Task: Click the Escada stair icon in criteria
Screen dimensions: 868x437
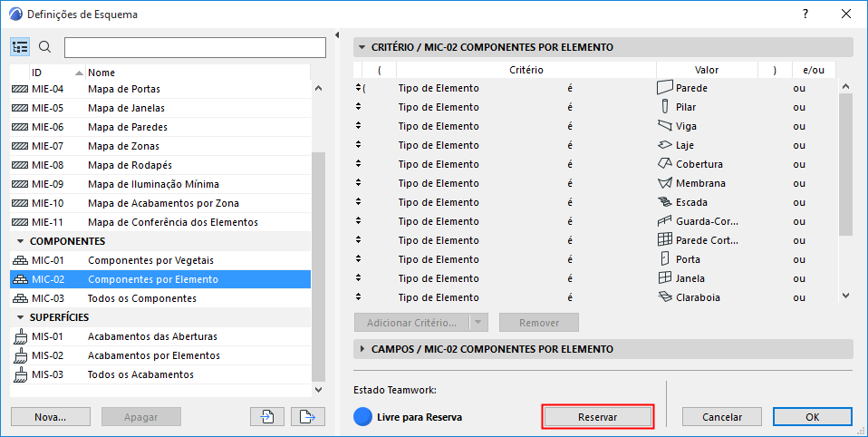Action: [665, 202]
